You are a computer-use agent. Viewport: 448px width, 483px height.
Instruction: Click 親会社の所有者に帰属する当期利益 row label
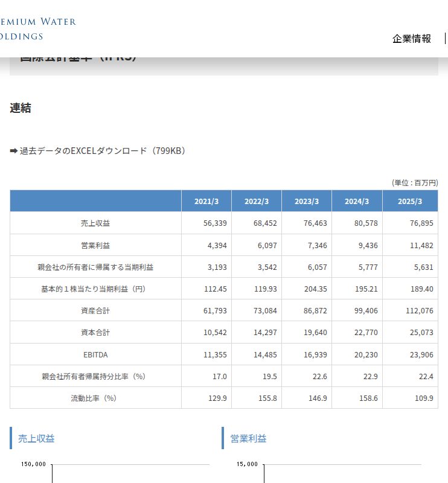pos(95,267)
